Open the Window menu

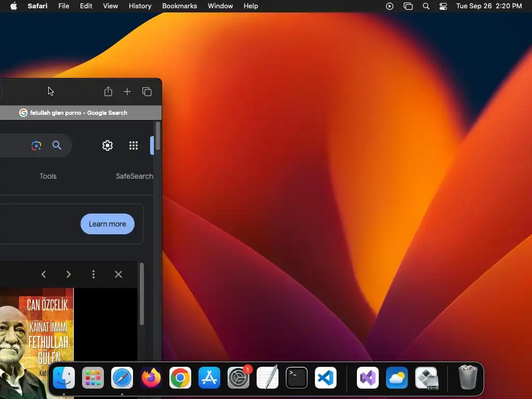pyautogui.click(x=220, y=6)
